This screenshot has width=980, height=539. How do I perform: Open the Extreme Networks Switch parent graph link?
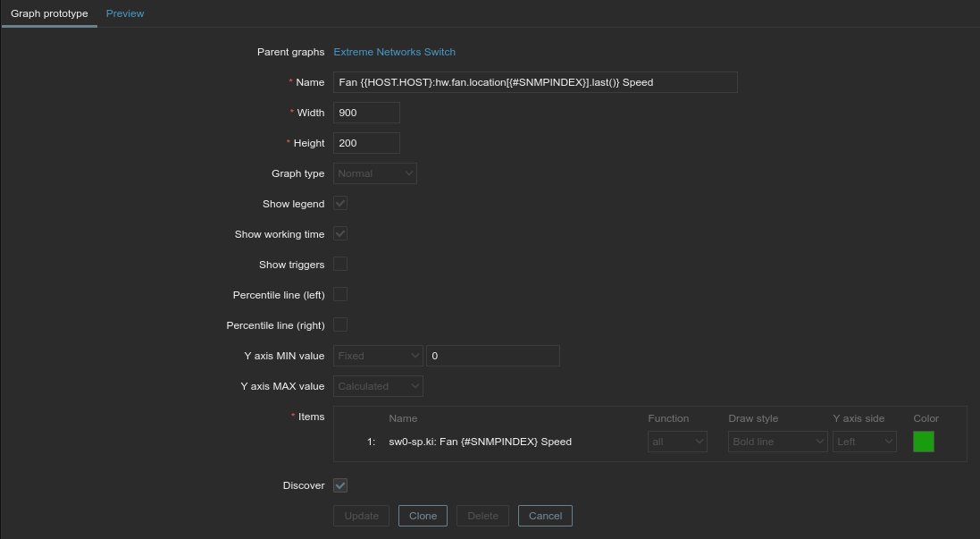(x=394, y=52)
